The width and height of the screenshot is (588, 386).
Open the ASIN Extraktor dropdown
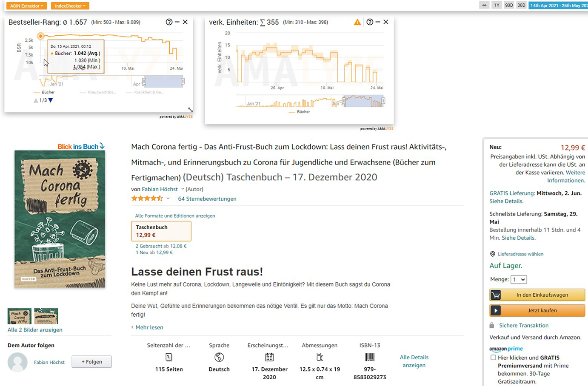pos(26,6)
